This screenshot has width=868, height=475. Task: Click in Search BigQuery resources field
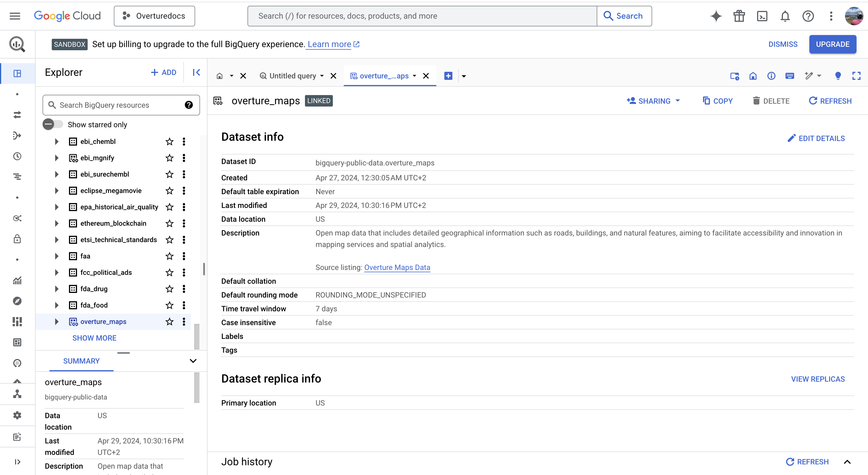pyautogui.click(x=121, y=105)
